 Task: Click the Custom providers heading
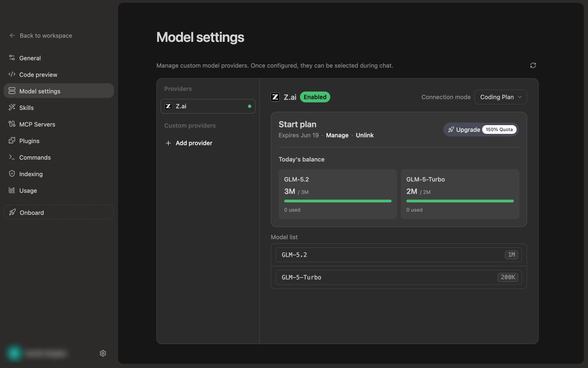click(190, 126)
